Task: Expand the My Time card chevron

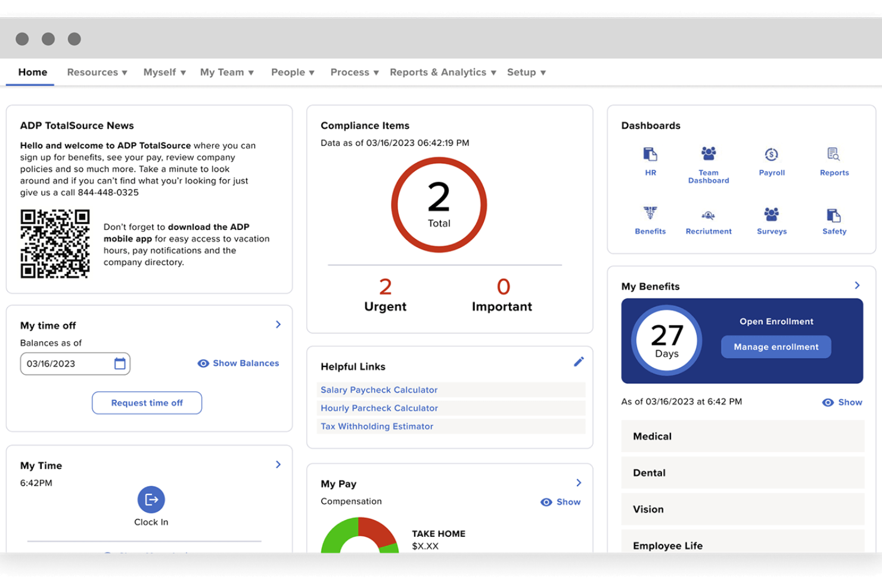Action: [x=278, y=465]
